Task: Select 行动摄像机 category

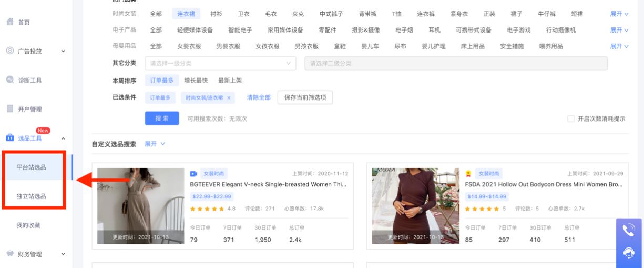Action: [x=561, y=30]
